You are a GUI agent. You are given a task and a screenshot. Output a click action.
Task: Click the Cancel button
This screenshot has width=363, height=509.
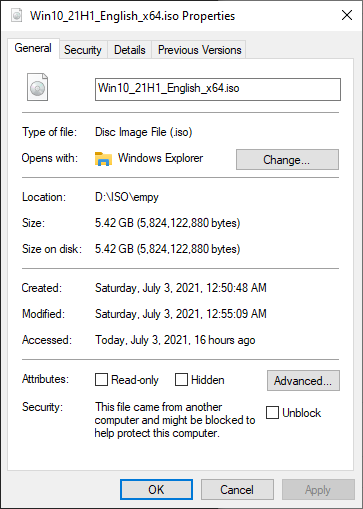[237, 490]
